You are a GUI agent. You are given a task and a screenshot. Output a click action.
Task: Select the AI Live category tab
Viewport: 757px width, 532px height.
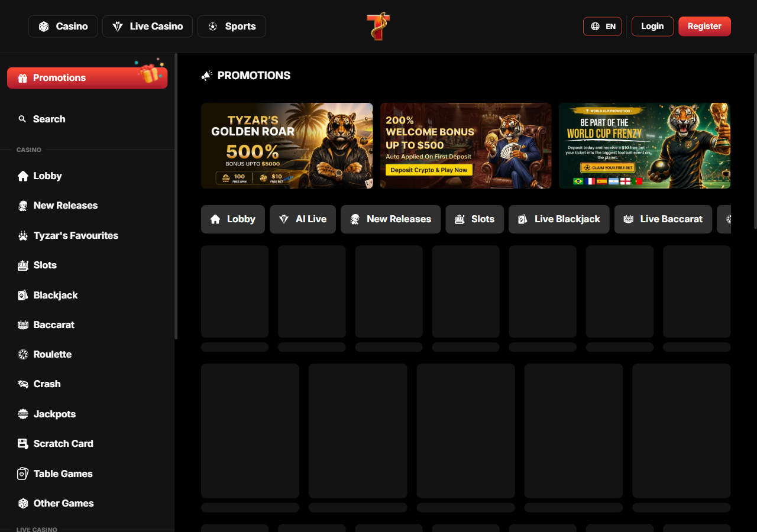[303, 219]
